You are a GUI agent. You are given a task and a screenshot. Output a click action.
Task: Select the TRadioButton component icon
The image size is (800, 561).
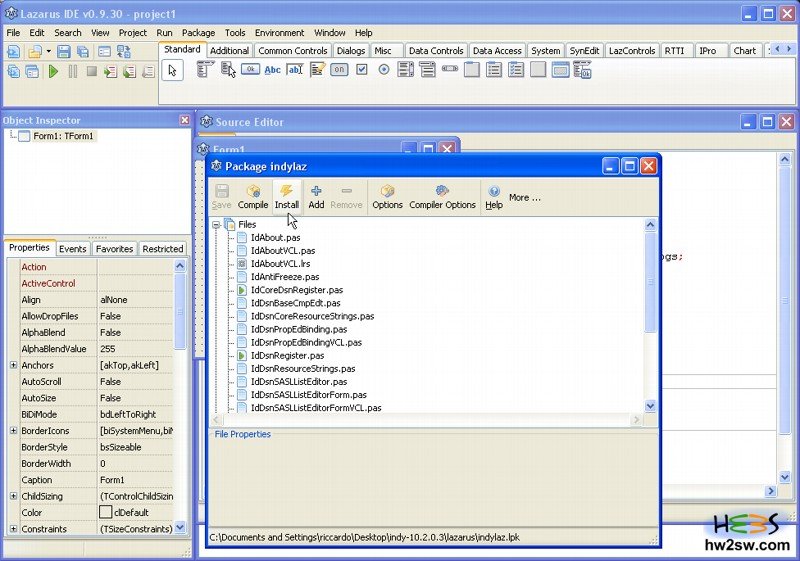384,69
